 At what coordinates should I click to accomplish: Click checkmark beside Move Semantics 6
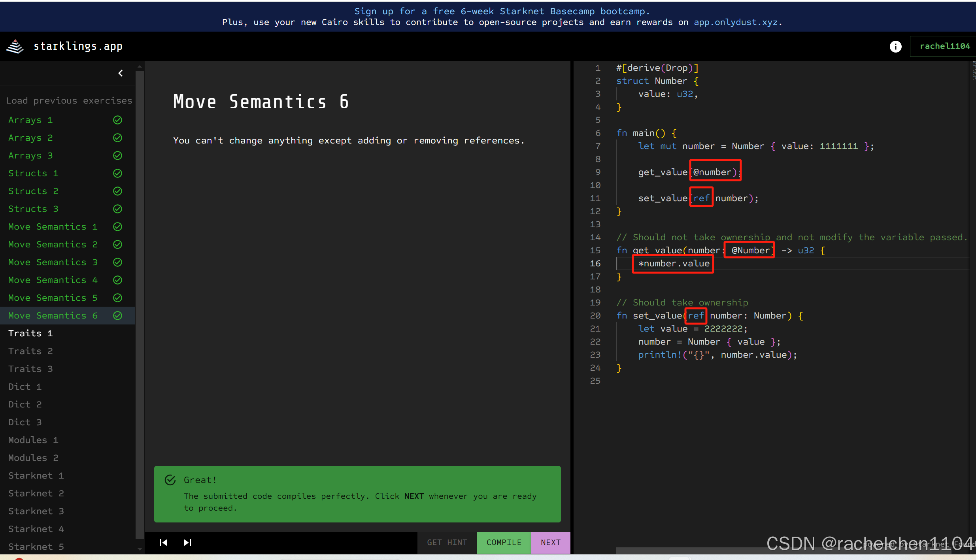(117, 315)
